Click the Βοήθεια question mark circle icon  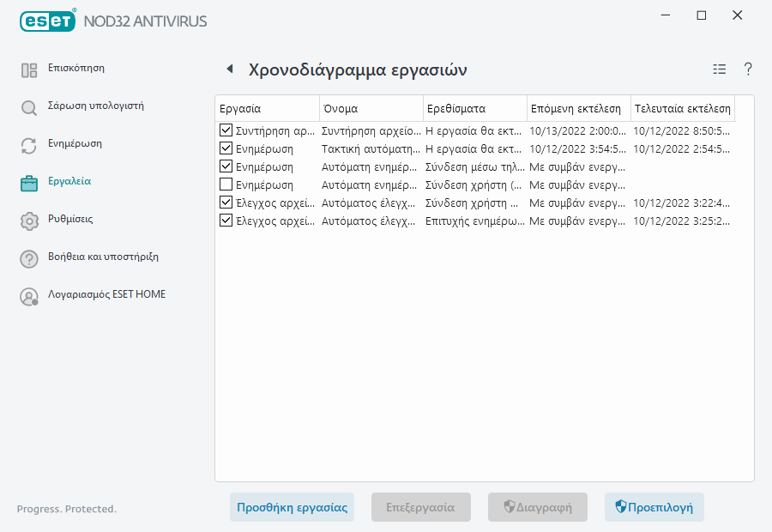(x=28, y=257)
